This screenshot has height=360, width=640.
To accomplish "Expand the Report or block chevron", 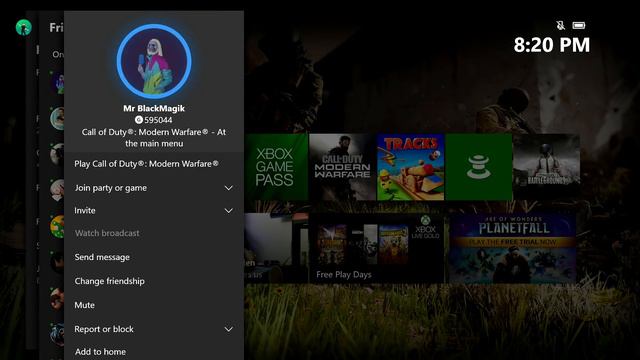I will tap(229, 329).
